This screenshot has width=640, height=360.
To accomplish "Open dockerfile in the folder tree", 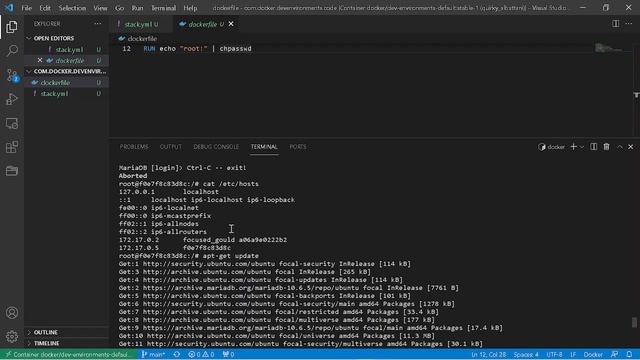I will pyautogui.click(x=66, y=82).
